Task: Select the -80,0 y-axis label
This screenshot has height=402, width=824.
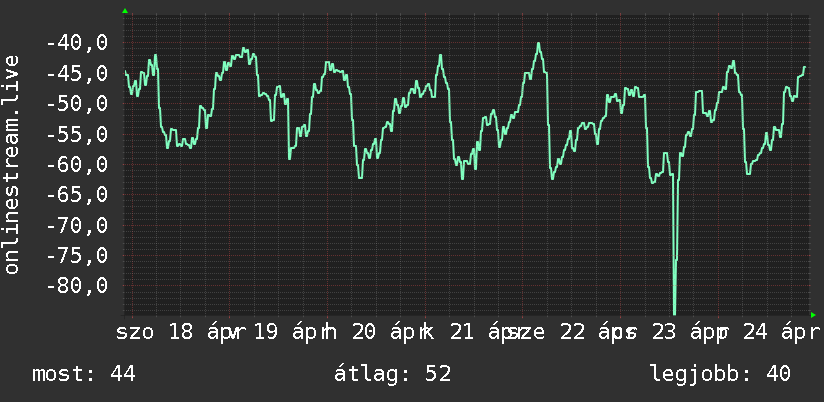Action: point(77,286)
